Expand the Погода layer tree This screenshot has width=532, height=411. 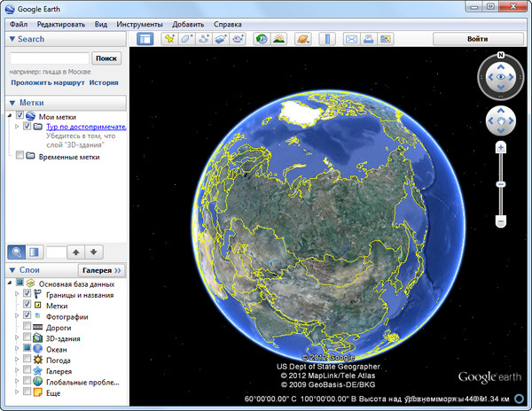[17, 360]
